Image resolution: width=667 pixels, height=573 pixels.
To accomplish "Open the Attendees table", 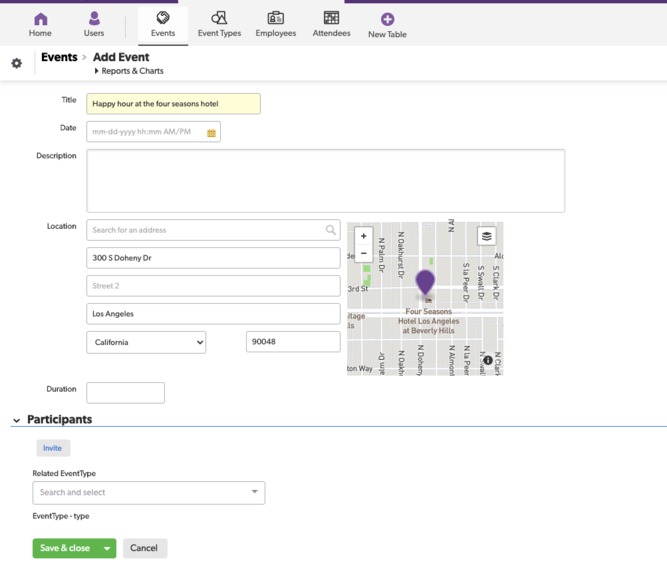I will point(331,25).
